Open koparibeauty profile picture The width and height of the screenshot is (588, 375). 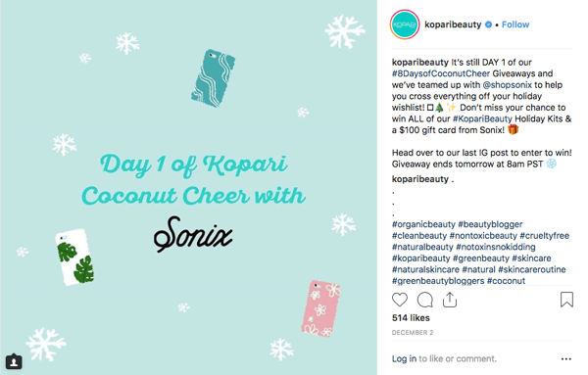click(x=405, y=24)
